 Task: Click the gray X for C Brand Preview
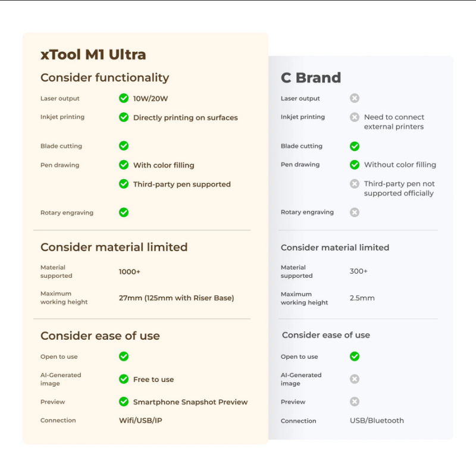(x=355, y=402)
